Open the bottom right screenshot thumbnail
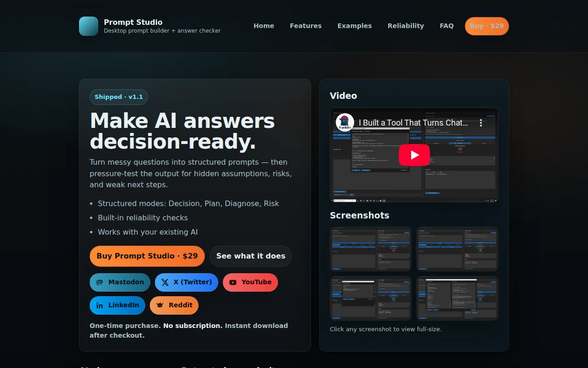588x368 pixels. coord(457,298)
